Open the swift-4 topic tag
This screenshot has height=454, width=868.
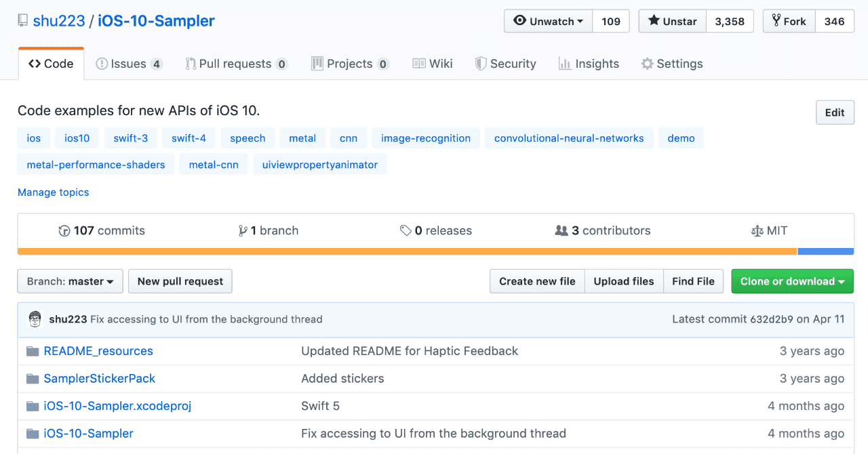189,138
